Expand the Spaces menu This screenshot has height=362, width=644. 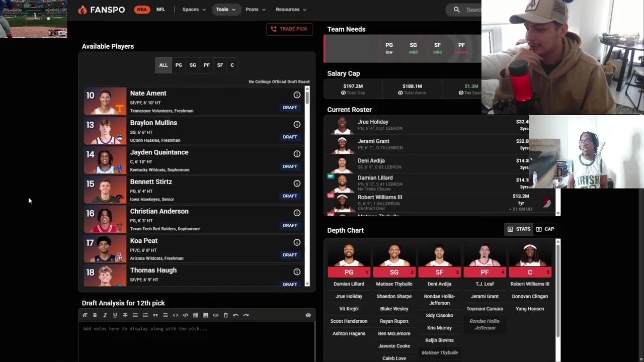pos(194,10)
